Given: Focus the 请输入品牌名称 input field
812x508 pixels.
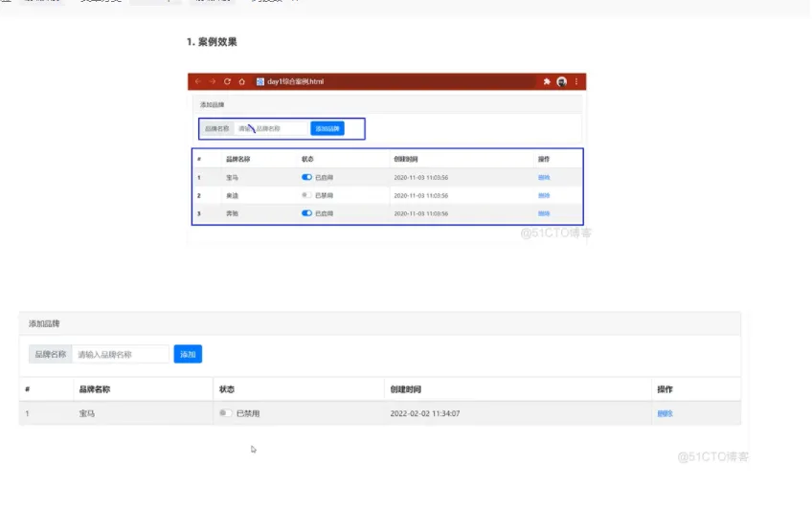Looking at the screenshot, I should pyautogui.click(x=121, y=354).
